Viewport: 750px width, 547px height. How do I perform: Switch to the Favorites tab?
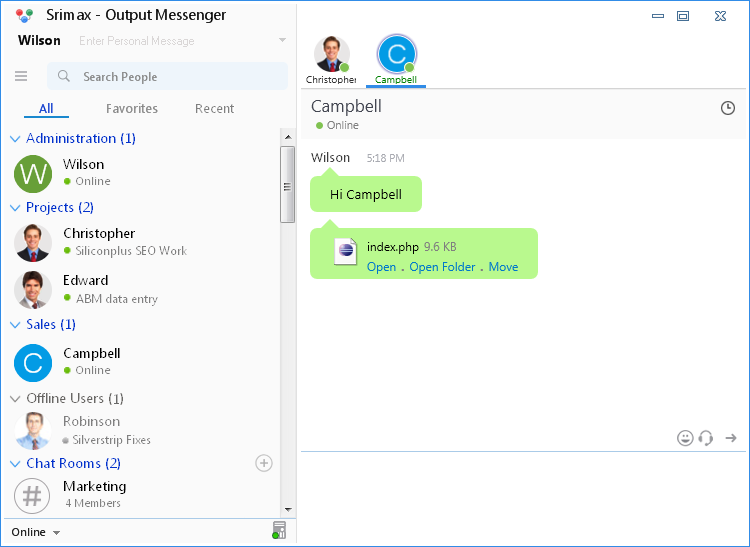click(132, 108)
